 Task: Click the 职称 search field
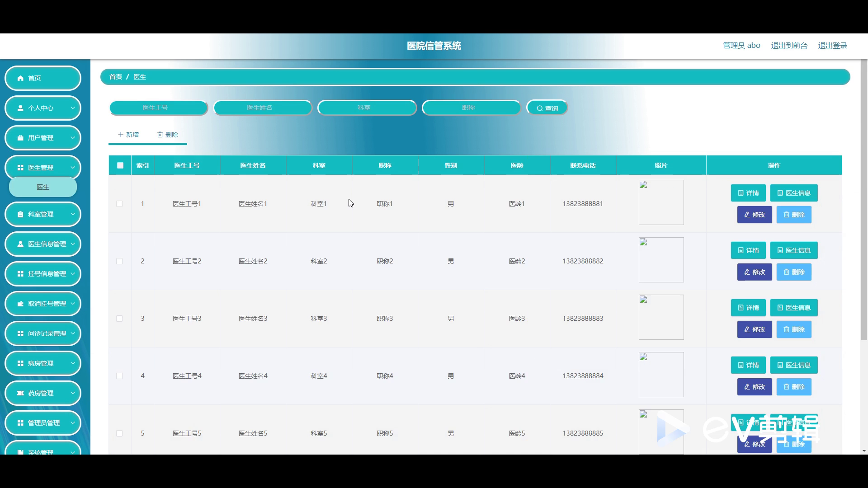coord(472,108)
